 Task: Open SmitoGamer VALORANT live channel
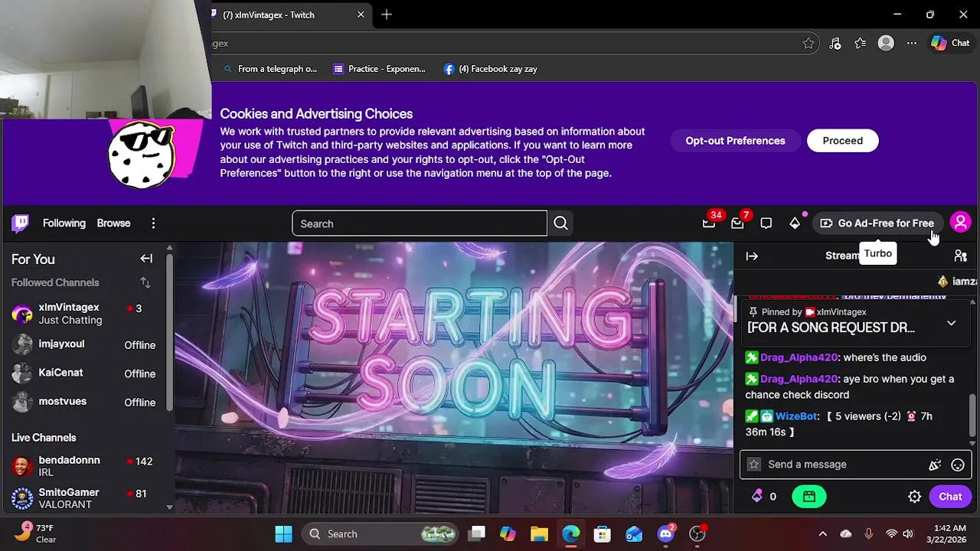84,498
